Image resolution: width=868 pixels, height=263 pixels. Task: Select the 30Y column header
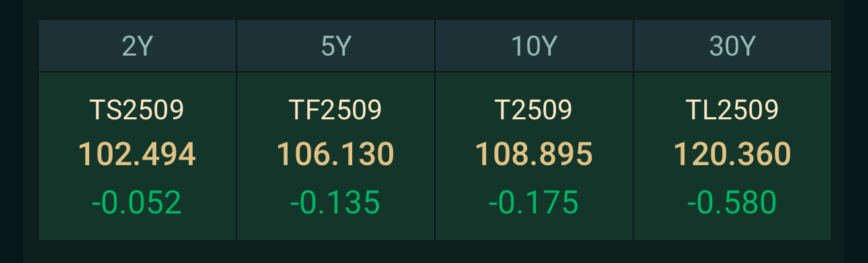[733, 46]
